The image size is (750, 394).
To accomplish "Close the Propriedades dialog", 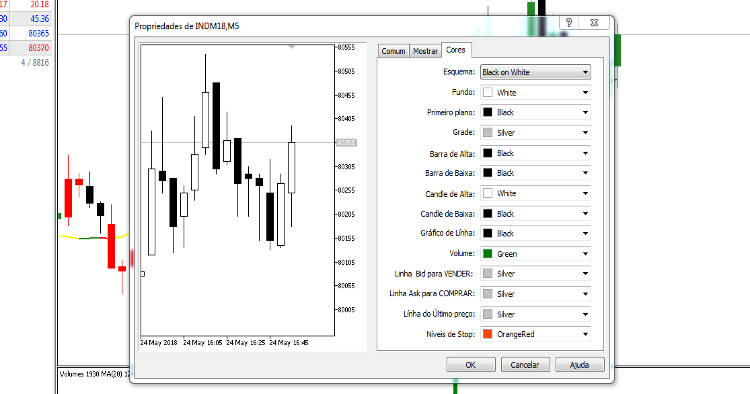I will click(594, 22).
